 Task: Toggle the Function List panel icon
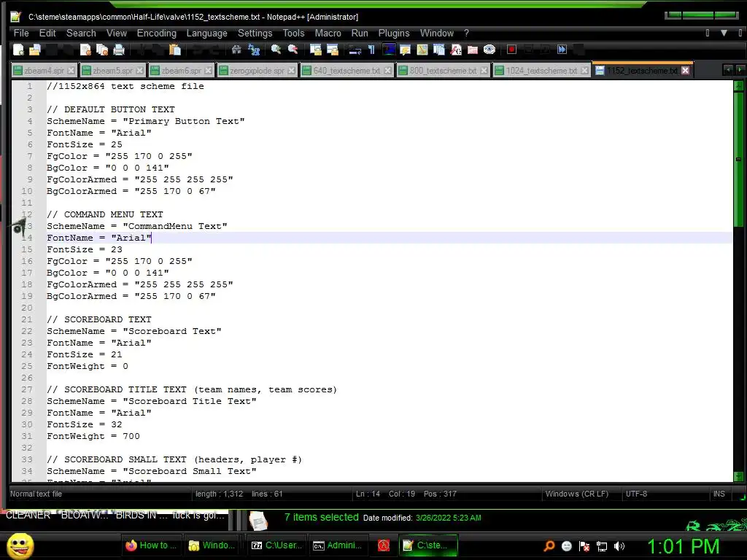[456, 50]
